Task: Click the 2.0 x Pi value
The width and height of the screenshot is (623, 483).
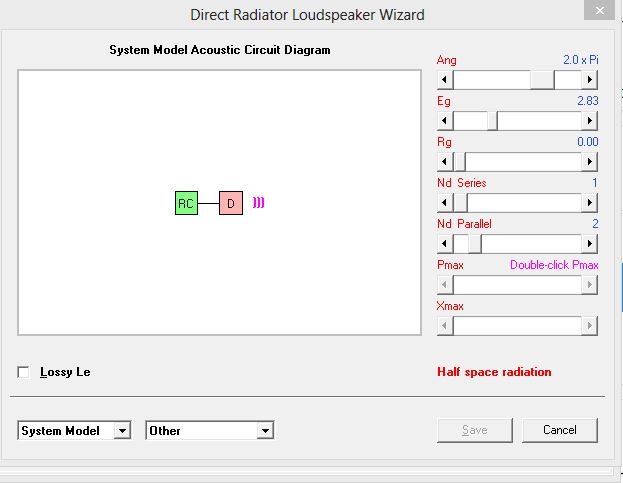Action: tap(581, 60)
